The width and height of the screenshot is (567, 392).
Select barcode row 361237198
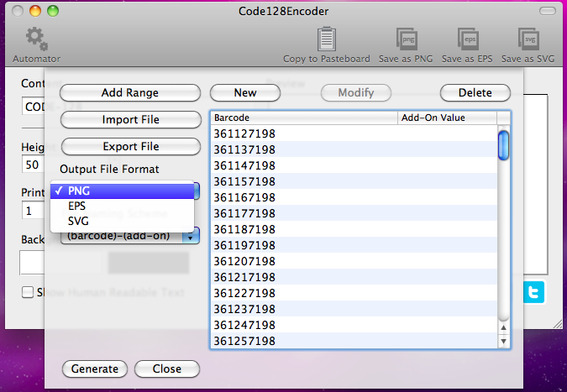point(354,309)
